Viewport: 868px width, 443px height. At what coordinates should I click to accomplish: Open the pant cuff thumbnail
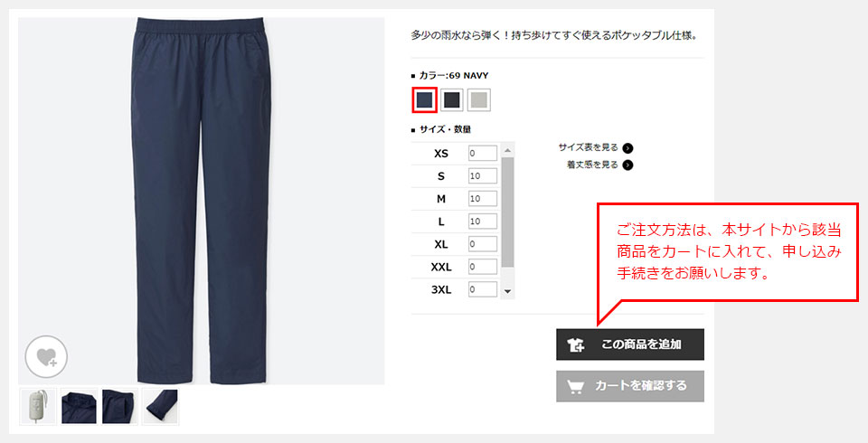[x=161, y=407]
